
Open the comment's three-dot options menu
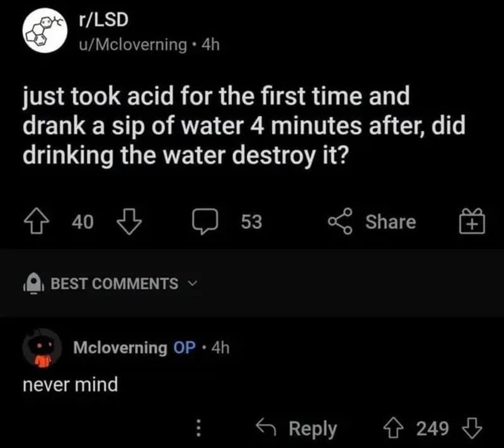pyautogui.click(x=198, y=428)
